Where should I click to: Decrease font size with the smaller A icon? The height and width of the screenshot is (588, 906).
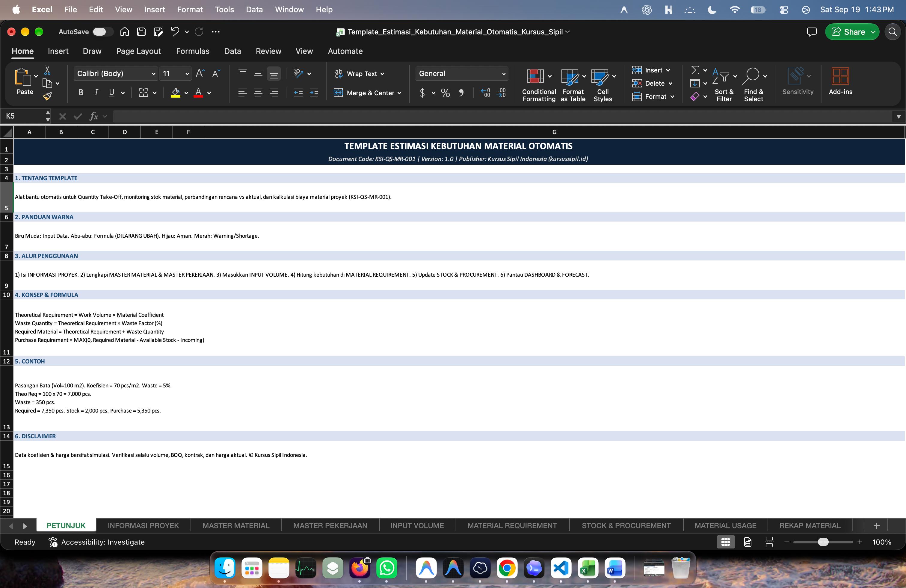(x=216, y=73)
